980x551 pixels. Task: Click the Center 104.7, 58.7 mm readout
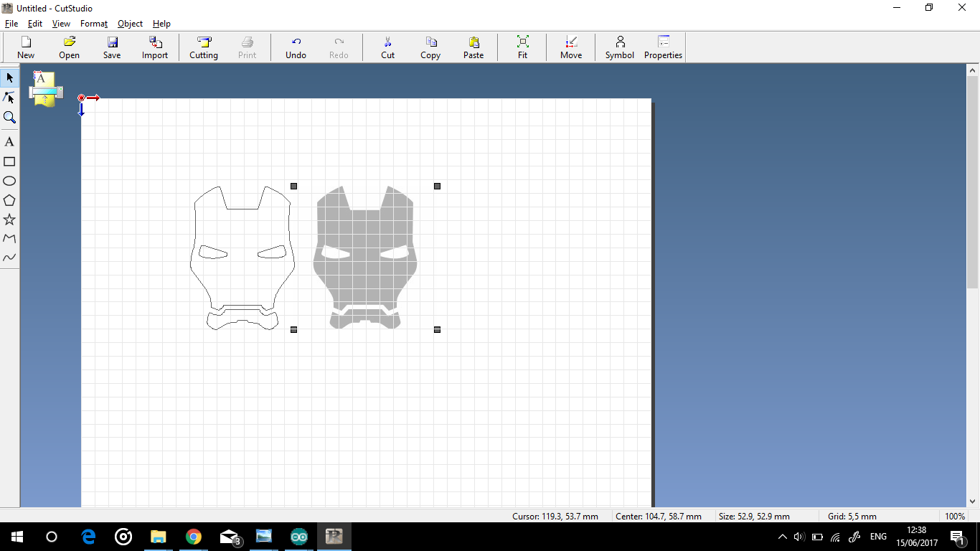pyautogui.click(x=659, y=517)
